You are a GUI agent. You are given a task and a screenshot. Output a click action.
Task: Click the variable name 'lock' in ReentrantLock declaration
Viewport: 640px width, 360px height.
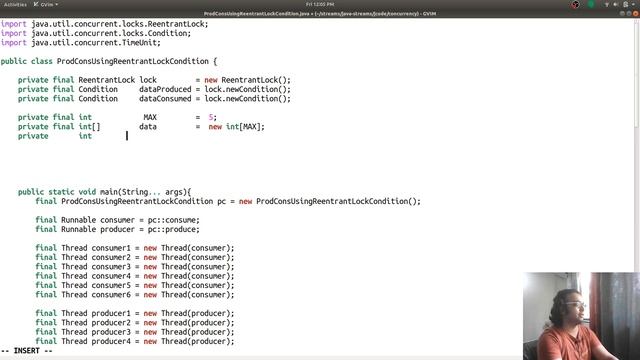[x=148, y=80]
